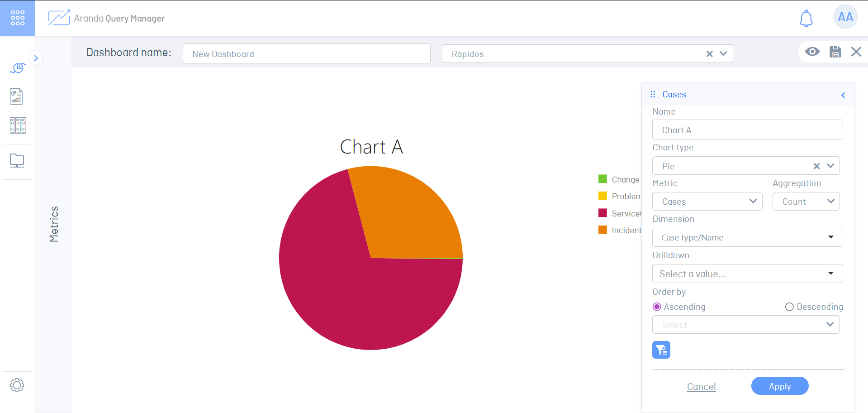The width and height of the screenshot is (868, 413).
Task: Click the Cancel link
Action: pyautogui.click(x=701, y=387)
